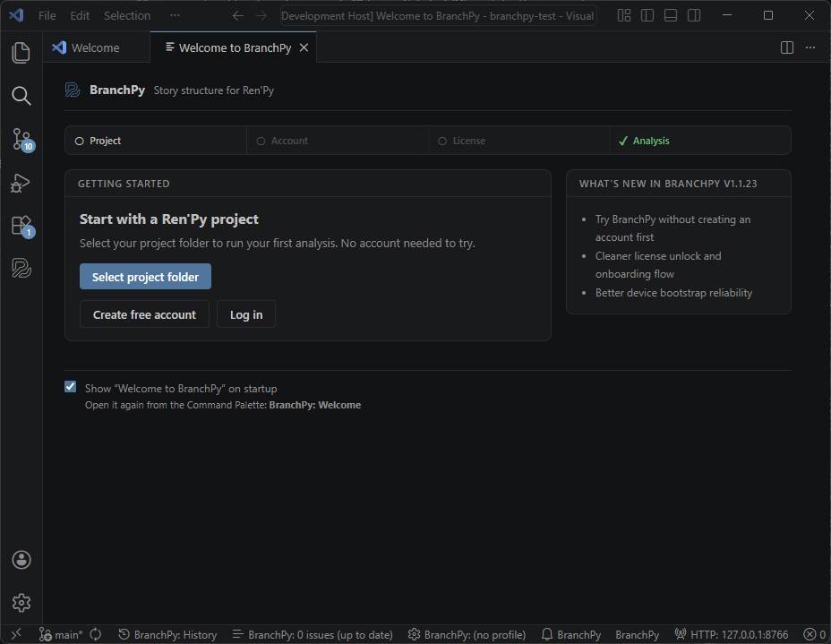Open the main* branch picker

click(x=61, y=634)
